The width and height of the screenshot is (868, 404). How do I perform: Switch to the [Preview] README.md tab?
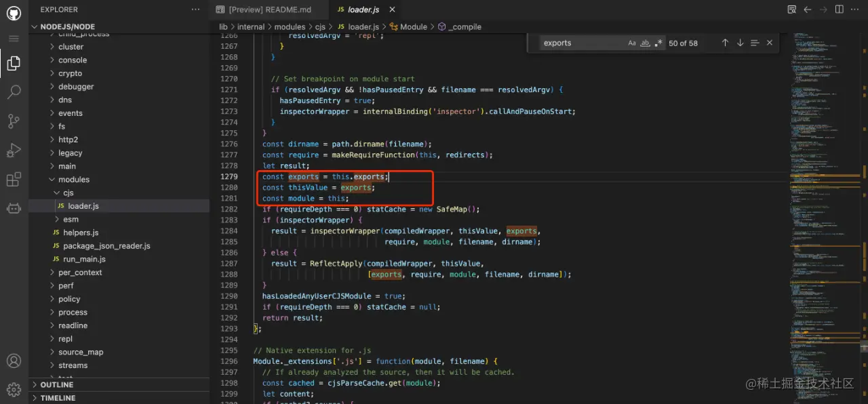click(269, 9)
